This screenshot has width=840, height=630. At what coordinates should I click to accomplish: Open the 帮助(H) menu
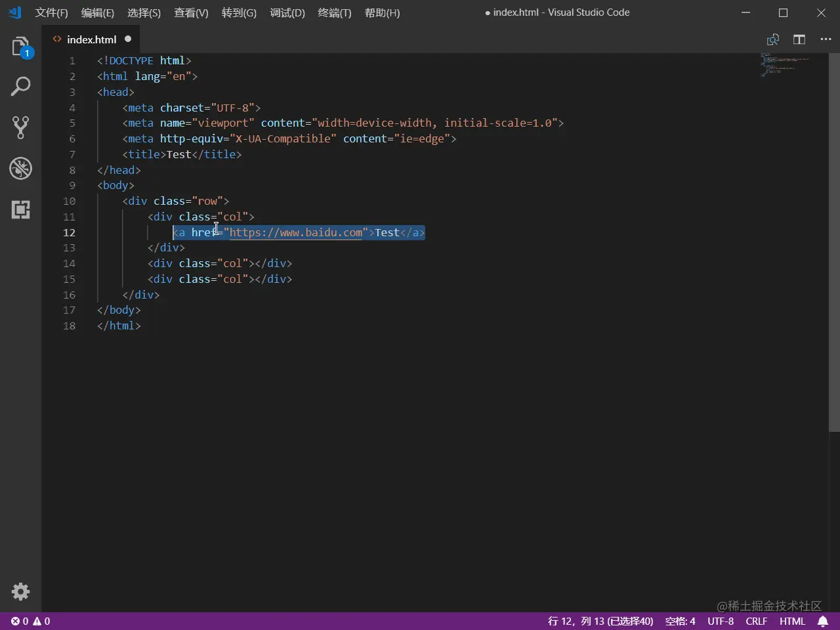tap(382, 13)
